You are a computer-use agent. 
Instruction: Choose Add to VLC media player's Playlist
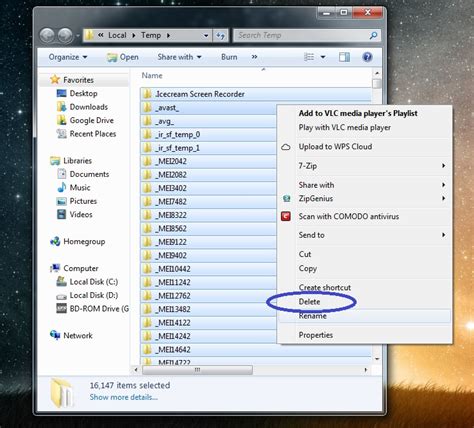(x=365, y=113)
